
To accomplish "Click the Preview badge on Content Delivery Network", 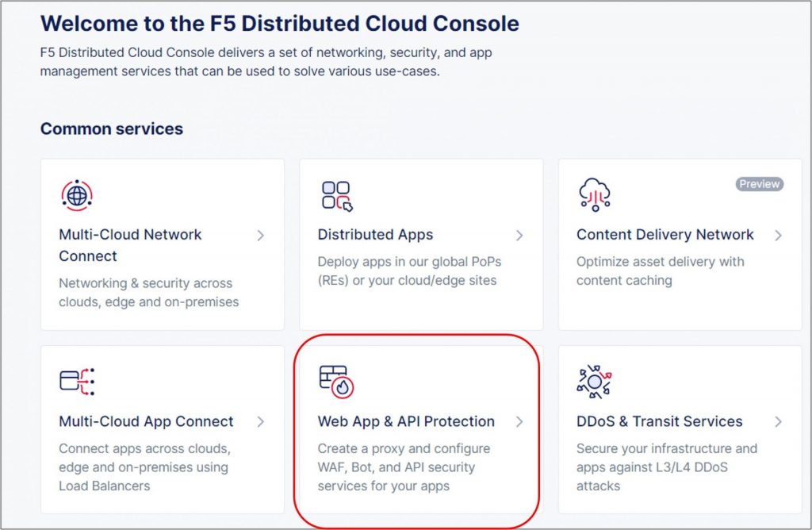I will 760,184.
